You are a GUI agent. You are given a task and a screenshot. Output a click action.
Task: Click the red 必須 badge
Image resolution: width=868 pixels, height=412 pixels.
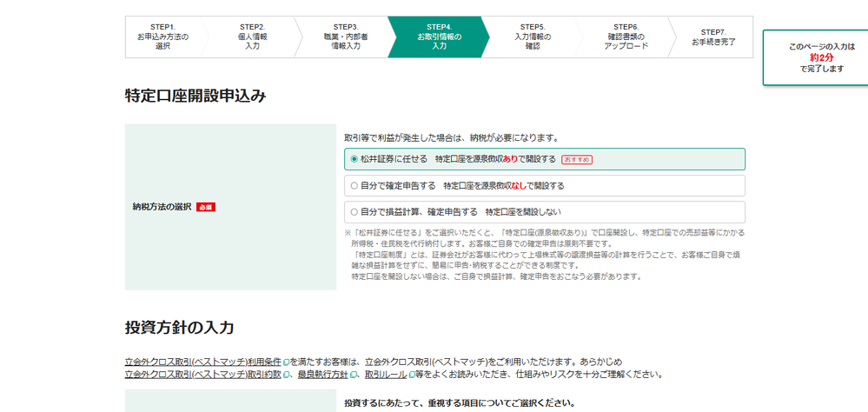point(206,207)
